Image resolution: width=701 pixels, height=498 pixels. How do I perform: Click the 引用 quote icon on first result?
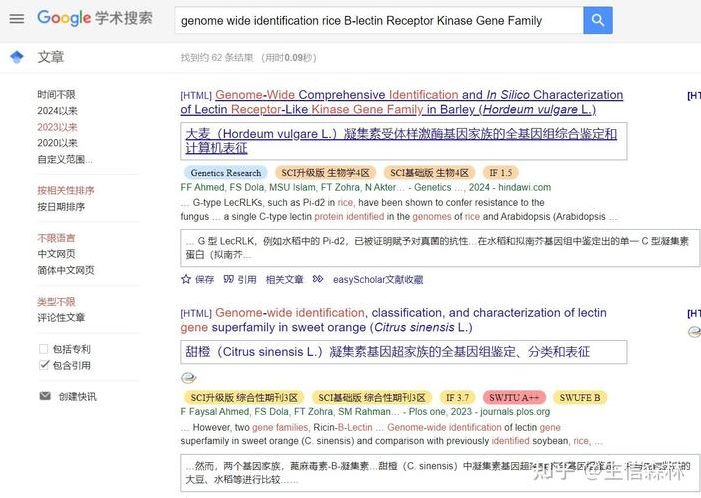pyautogui.click(x=228, y=280)
